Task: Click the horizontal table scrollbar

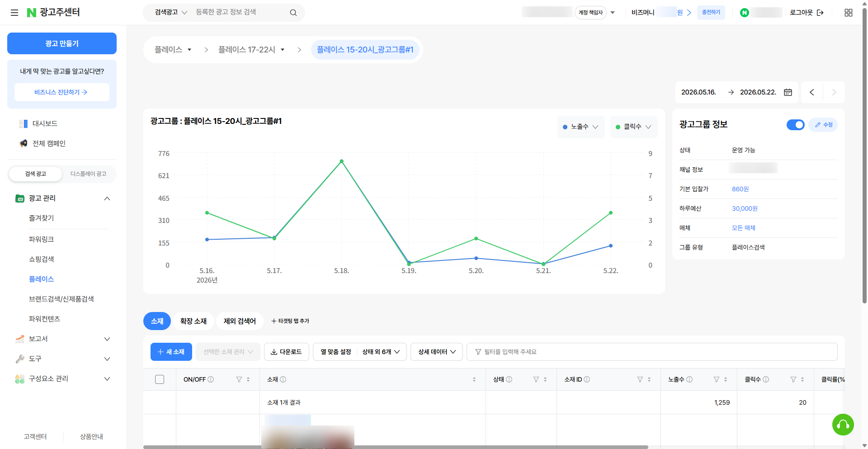Action: [396, 447]
